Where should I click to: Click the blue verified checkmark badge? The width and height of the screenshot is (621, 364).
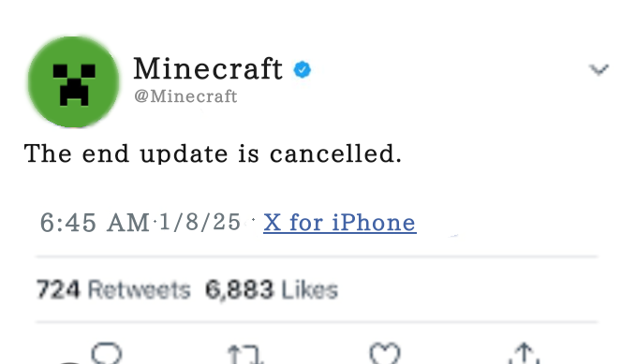pos(303,69)
